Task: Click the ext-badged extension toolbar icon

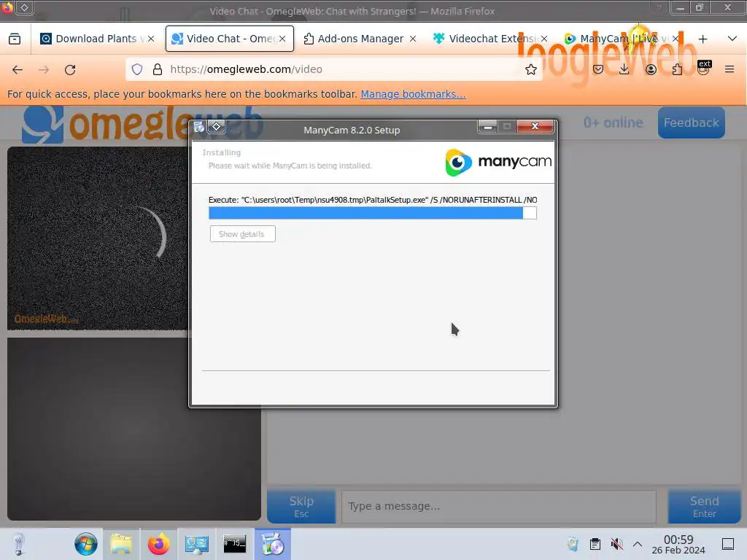Action: pos(704,69)
